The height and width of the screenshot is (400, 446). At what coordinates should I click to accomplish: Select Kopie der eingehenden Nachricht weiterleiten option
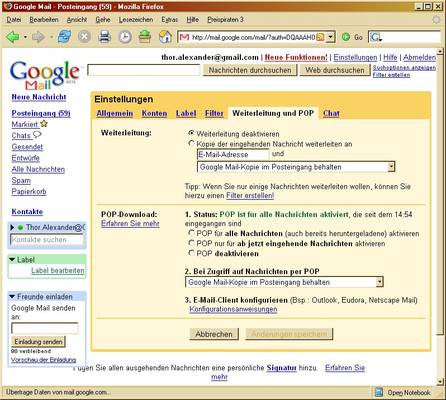[191, 143]
